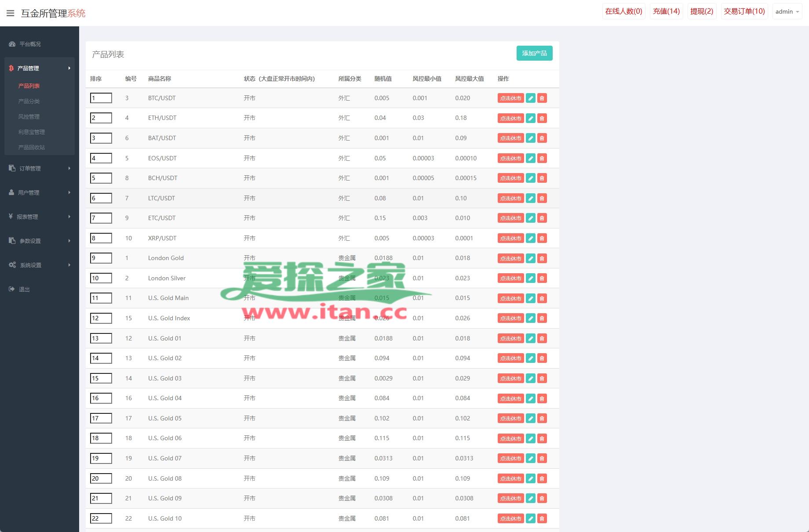The width and height of the screenshot is (809, 532).
Task: Click the hamburger menu icon in header
Action: tap(11, 13)
